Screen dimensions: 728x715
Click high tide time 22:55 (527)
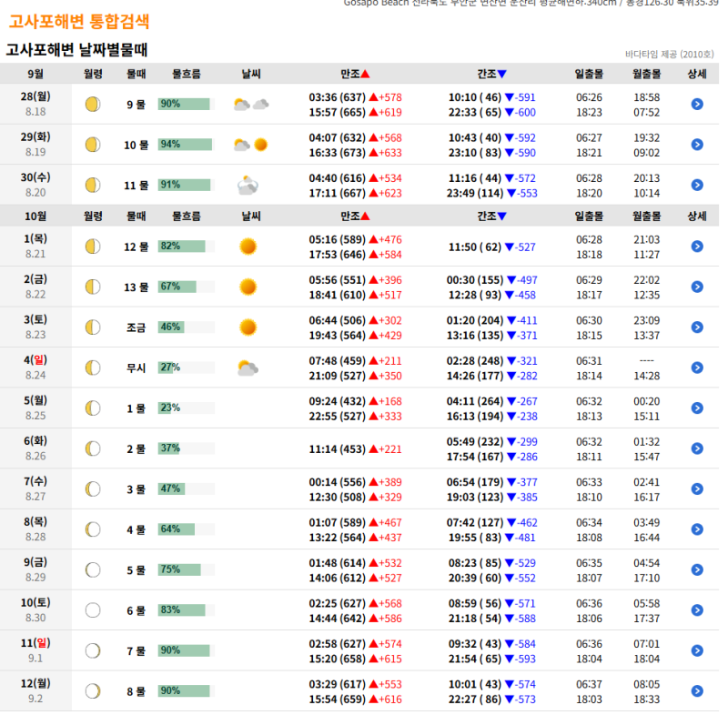(337, 416)
